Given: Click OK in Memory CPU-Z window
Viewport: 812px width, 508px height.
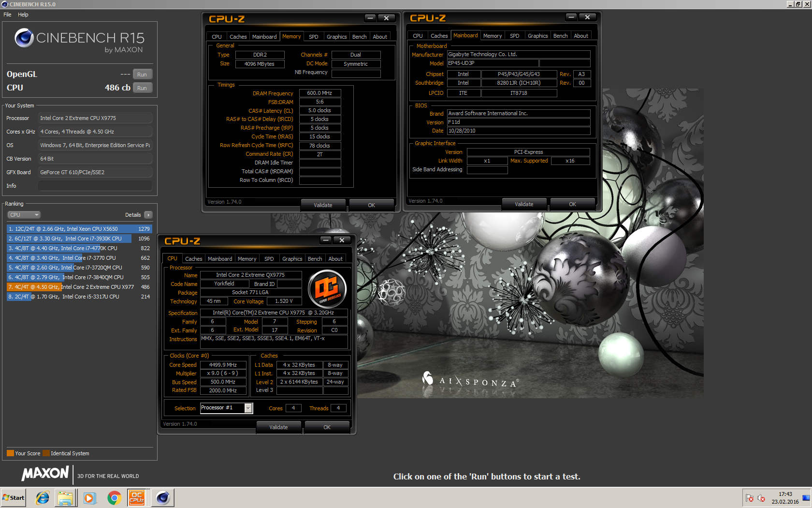Looking at the screenshot, I should tap(371, 205).
